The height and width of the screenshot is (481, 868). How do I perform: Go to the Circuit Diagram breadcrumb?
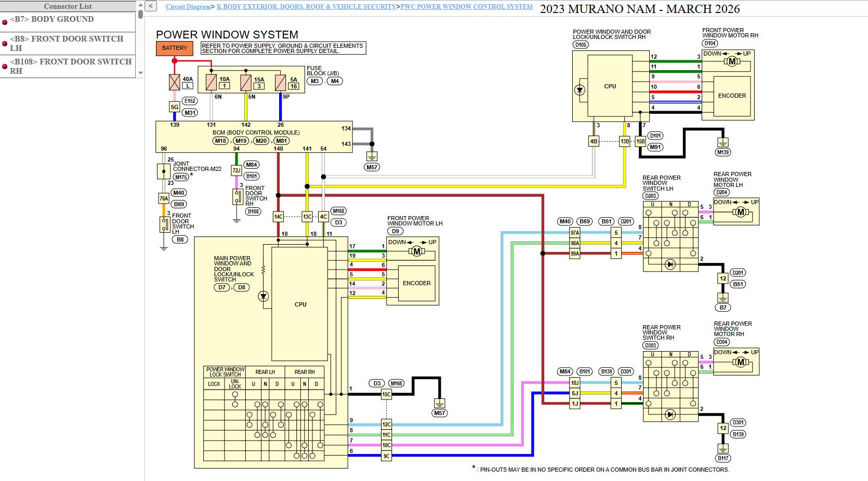(x=188, y=7)
